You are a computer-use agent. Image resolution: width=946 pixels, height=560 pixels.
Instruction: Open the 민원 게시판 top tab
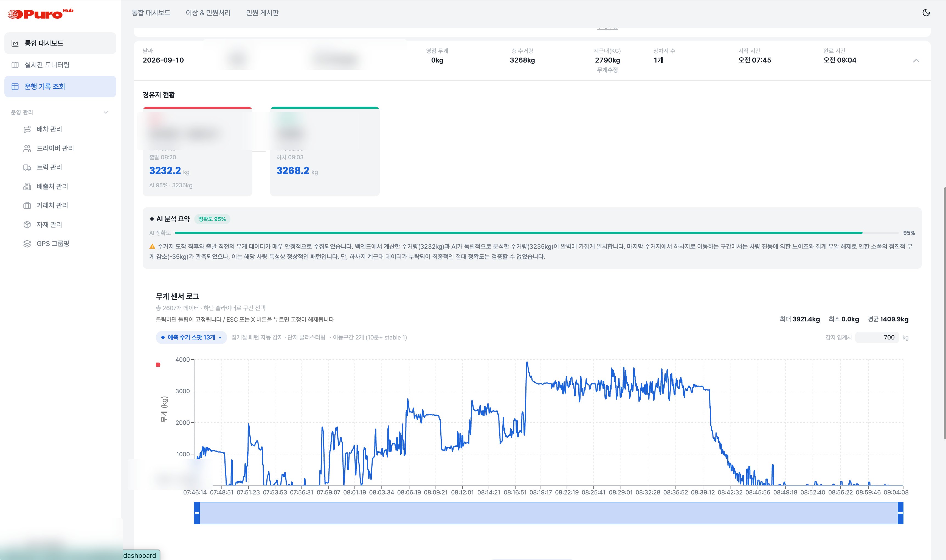pos(262,13)
